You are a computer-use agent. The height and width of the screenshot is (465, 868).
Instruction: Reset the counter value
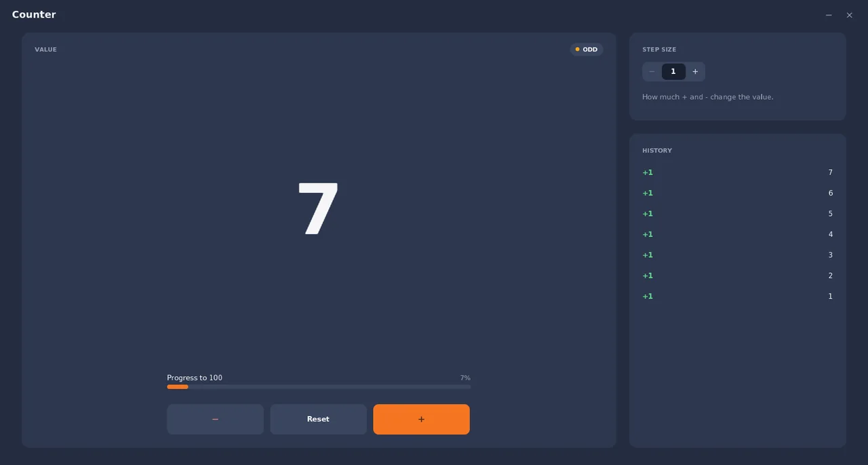tap(318, 420)
